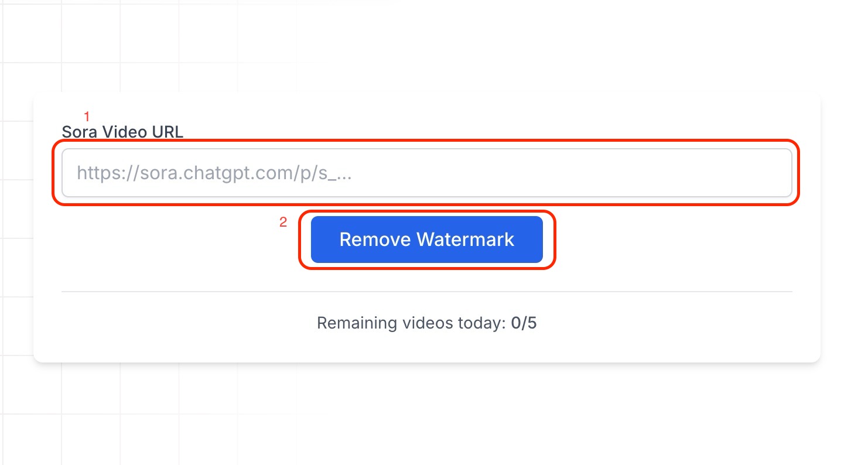Image resolution: width=868 pixels, height=465 pixels.
Task: Select the 0/5 remaining videos counter
Action: [524, 323]
